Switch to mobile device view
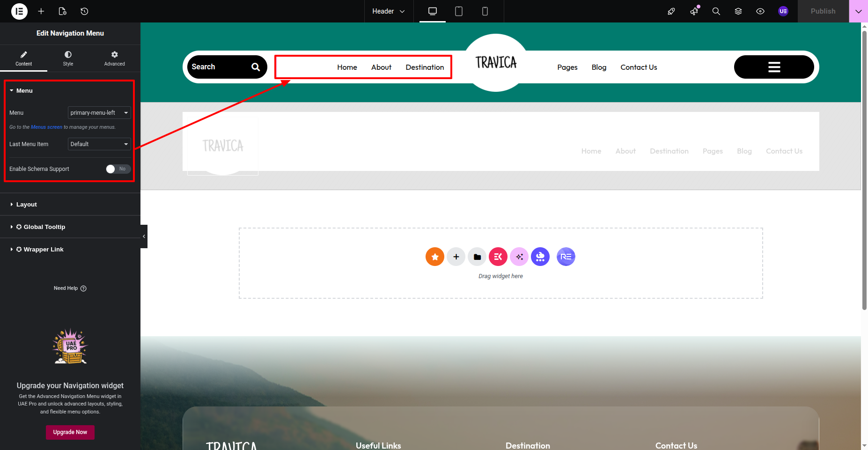Screen dimensions: 868x450 485,11
